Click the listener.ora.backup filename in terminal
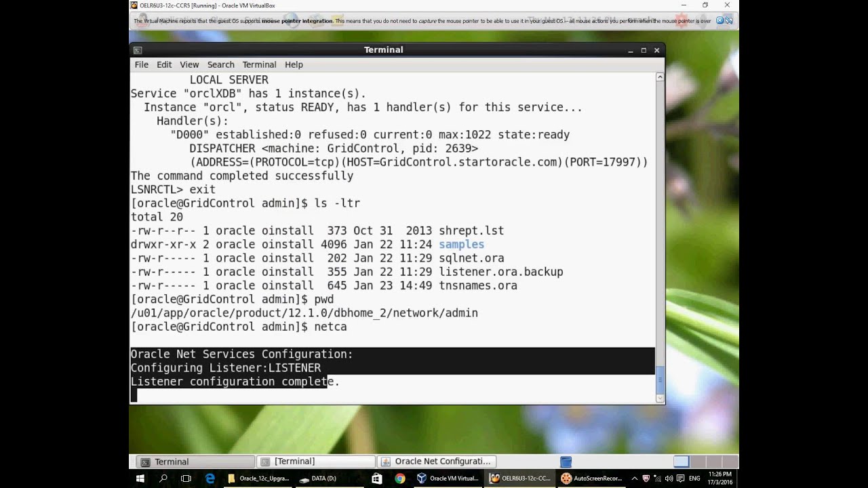 501,272
